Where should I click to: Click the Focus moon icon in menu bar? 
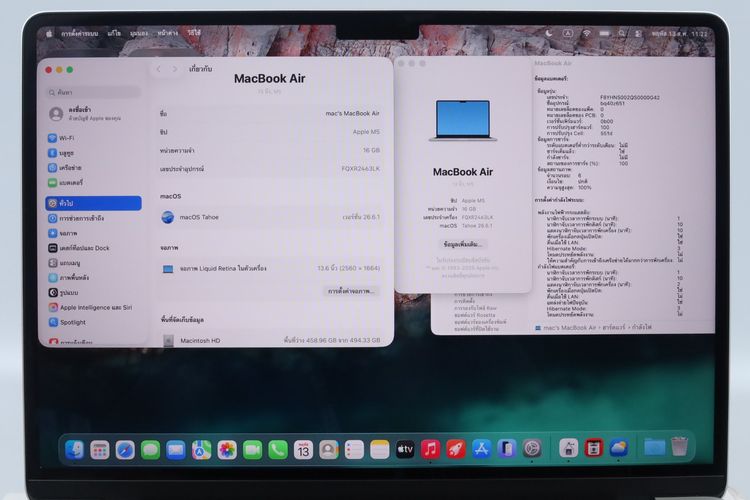click(549, 33)
